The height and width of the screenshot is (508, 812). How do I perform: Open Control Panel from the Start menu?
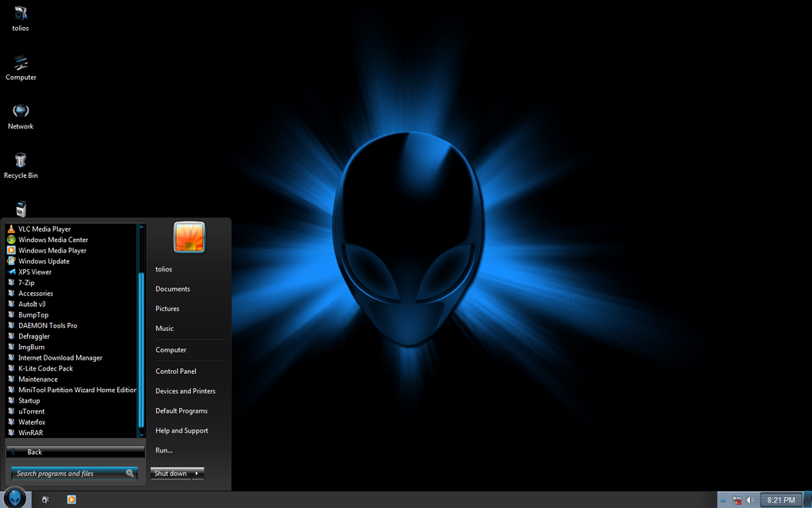pos(174,371)
